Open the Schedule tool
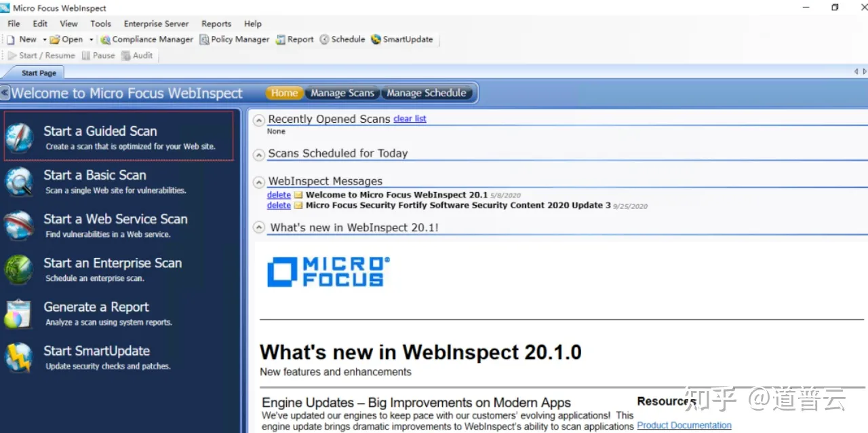 point(342,39)
